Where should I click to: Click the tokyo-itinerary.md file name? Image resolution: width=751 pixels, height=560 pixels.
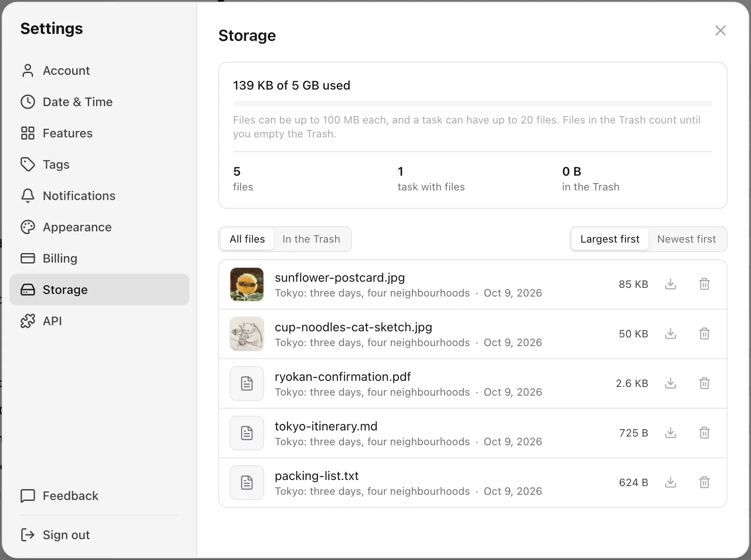[x=326, y=426]
